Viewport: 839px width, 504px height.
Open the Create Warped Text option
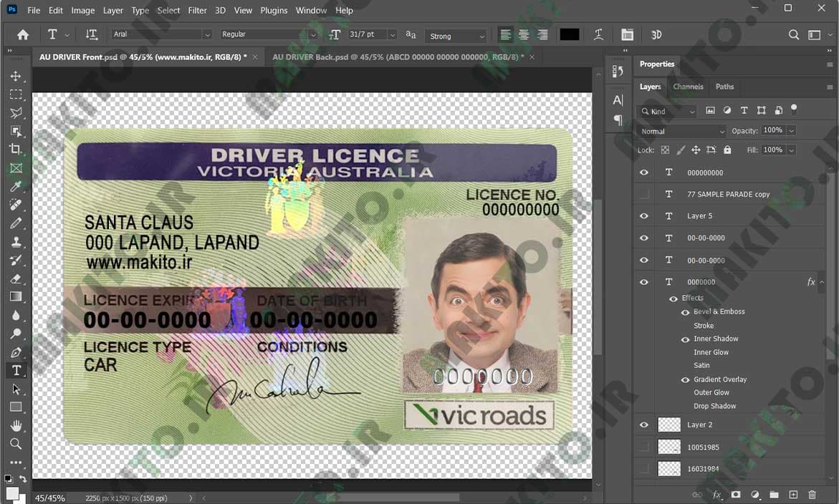(598, 35)
